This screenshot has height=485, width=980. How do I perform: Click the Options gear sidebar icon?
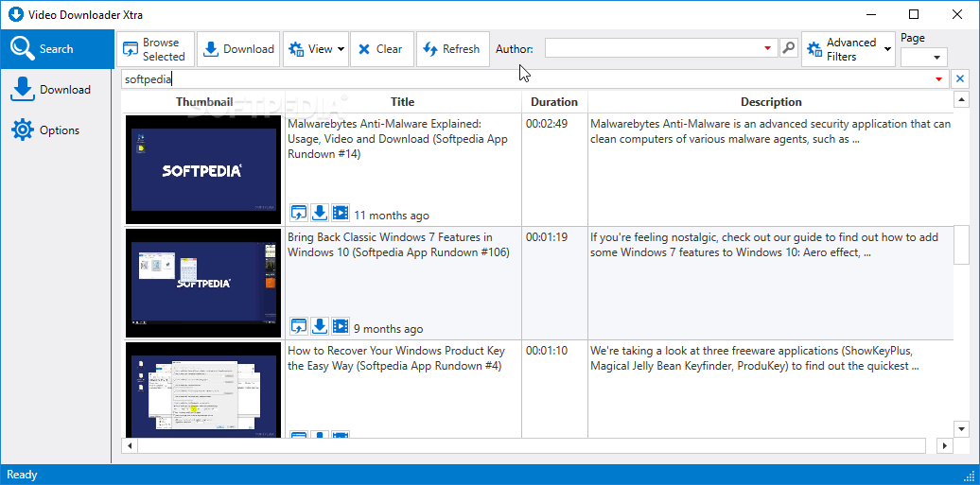[23, 130]
